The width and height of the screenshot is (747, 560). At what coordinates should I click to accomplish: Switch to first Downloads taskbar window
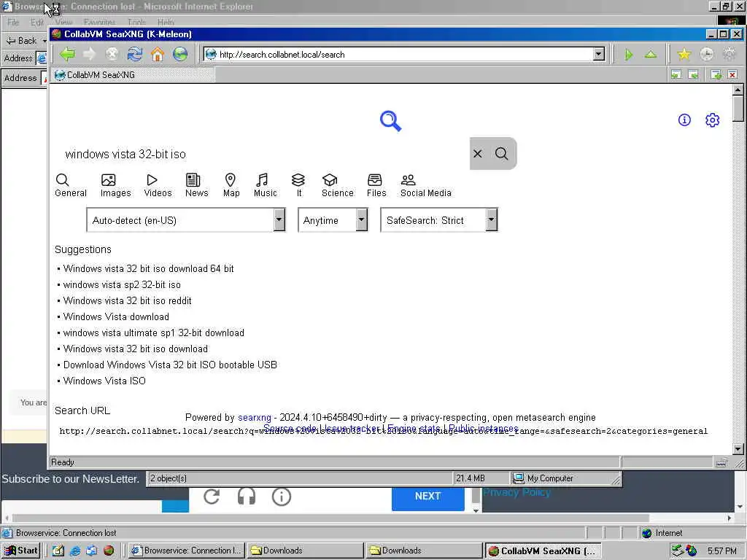point(306,551)
